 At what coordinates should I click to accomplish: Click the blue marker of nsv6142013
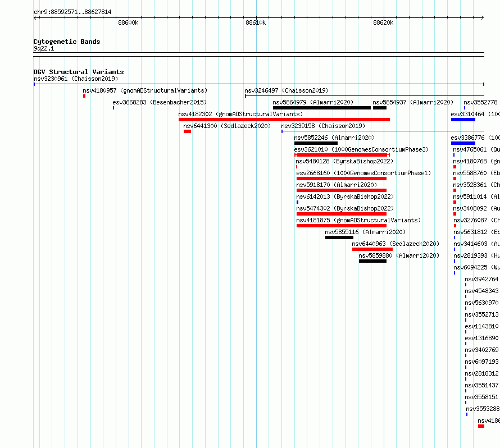tap(298, 202)
